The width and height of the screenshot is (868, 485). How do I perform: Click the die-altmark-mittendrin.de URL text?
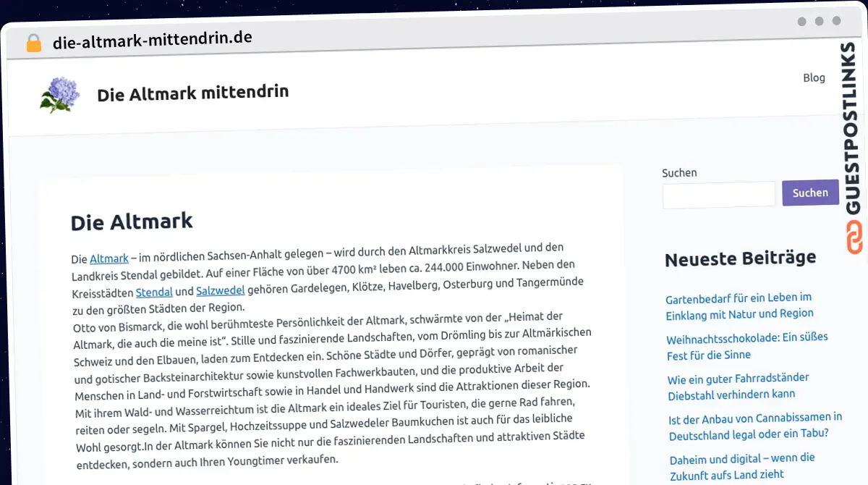pos(153,40)
